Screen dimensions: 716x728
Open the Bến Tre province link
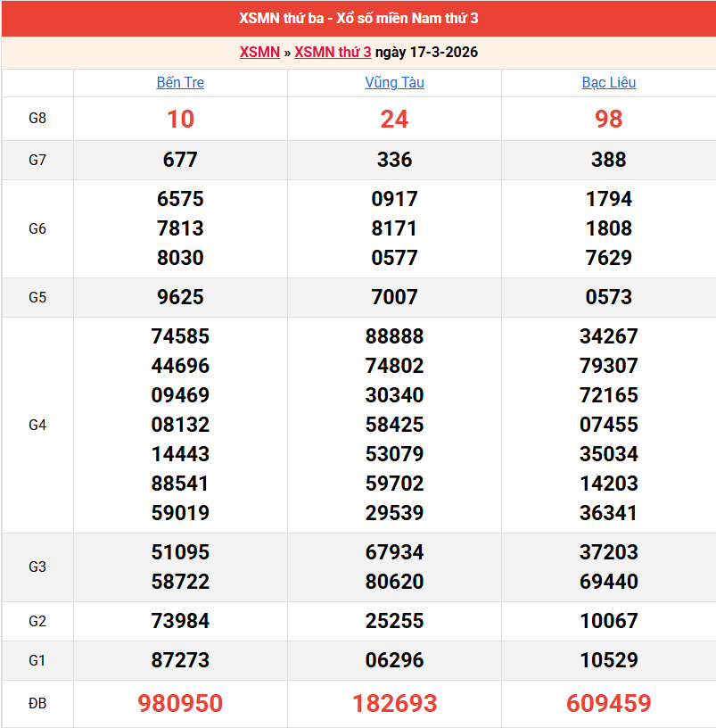(x=180, y=82)
